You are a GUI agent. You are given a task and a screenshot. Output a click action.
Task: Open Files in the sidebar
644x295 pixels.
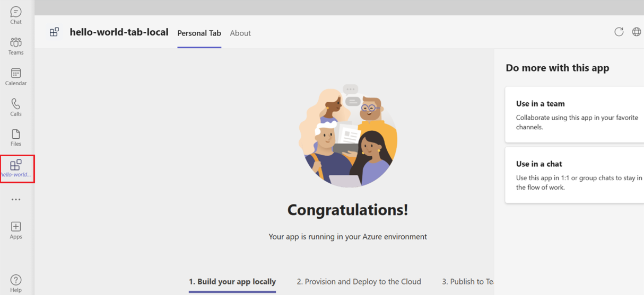pyautogui.click(x=16, y=137)
